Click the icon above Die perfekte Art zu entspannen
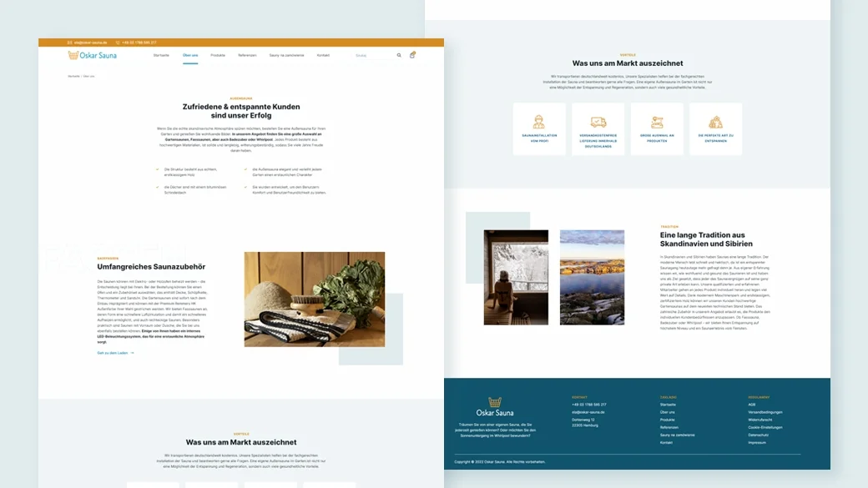Image resolution: width=868 pixels, height=488 pixels. pyautogui.click(x=716, y=122)
